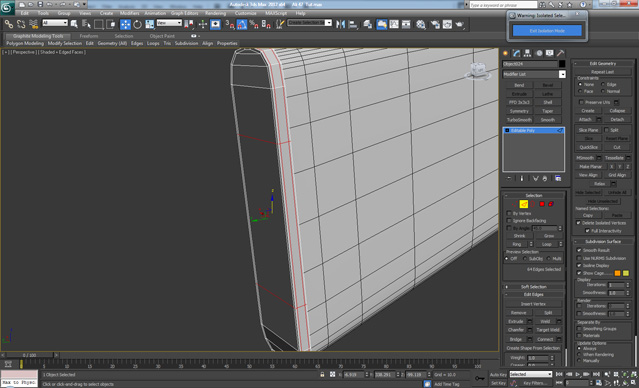The image size is (639, 388).
Task: Collapse the Edit Edges rollout
Action: [x=534, y=294]
